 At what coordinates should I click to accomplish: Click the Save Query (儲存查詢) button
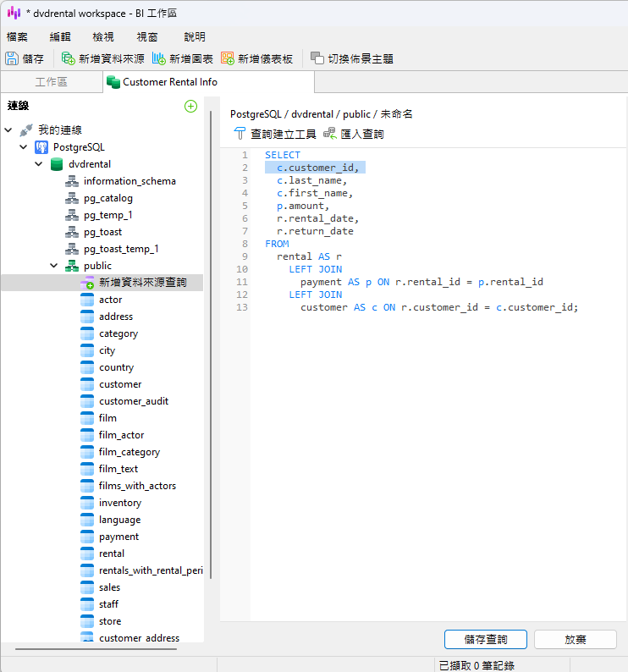tap(485, 640)
